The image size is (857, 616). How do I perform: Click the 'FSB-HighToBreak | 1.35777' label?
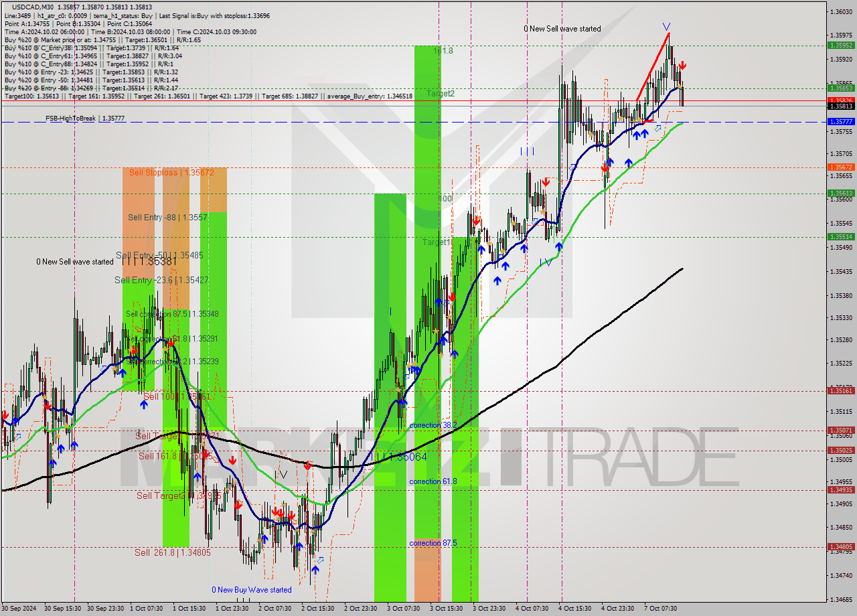(x=85, y=119)
